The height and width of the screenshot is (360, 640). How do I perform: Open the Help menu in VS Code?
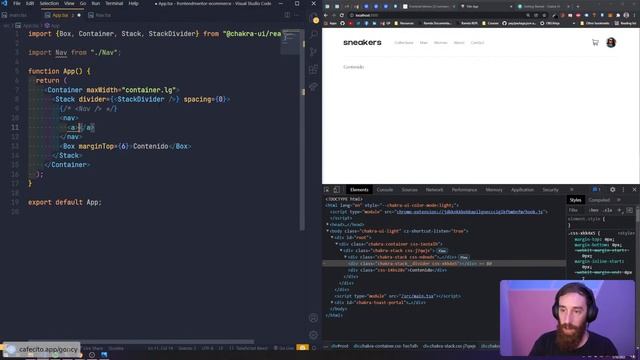[133, 3]
